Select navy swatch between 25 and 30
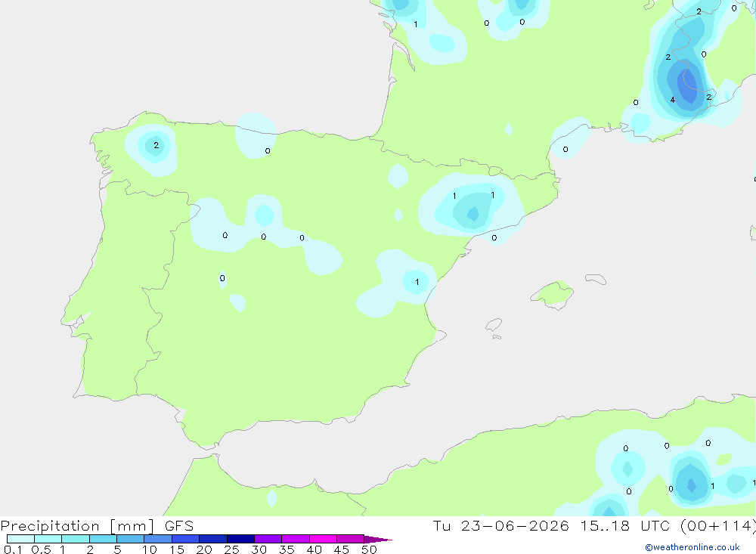756x554 pixels. pyautogui.click(x=240, y=539)
